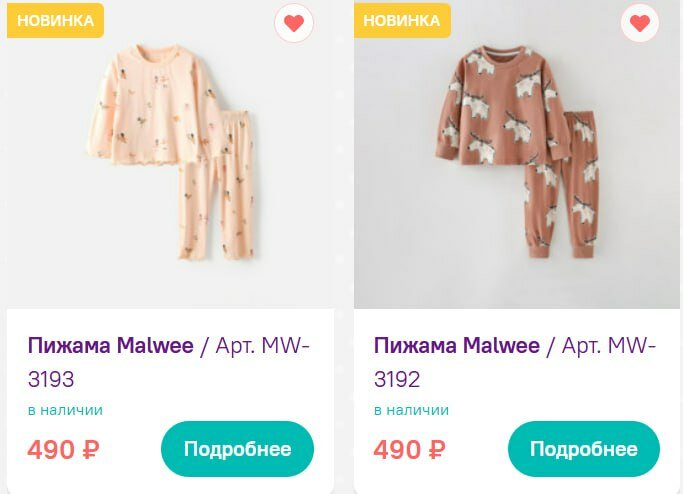Click the ruble symbol in MW-3192 price
The height and width of the screenshot is (494, 683).
[436, 450]
